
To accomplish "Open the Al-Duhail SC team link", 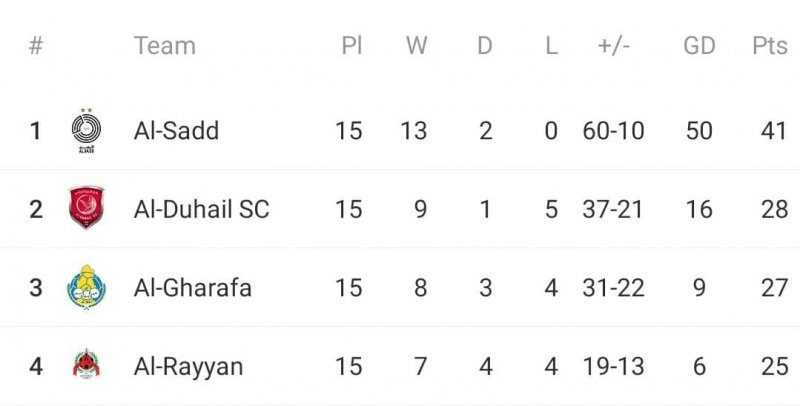I will pyautogui.click(x=201, y=209).
